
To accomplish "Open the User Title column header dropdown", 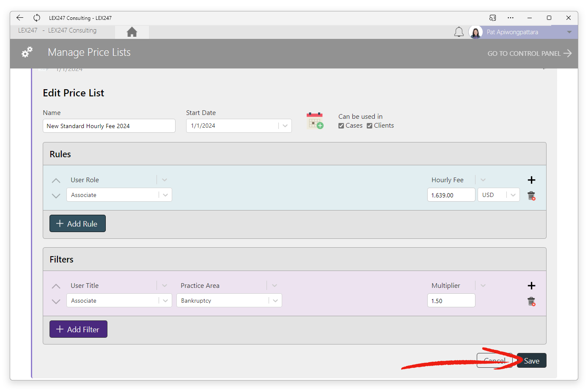I will 165,285.
